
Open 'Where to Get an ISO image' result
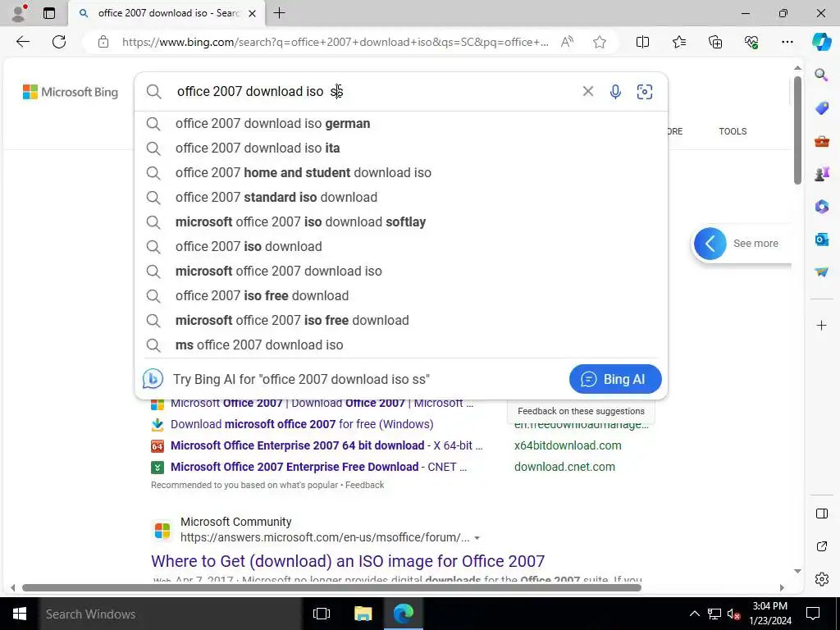tap(348, 561)
